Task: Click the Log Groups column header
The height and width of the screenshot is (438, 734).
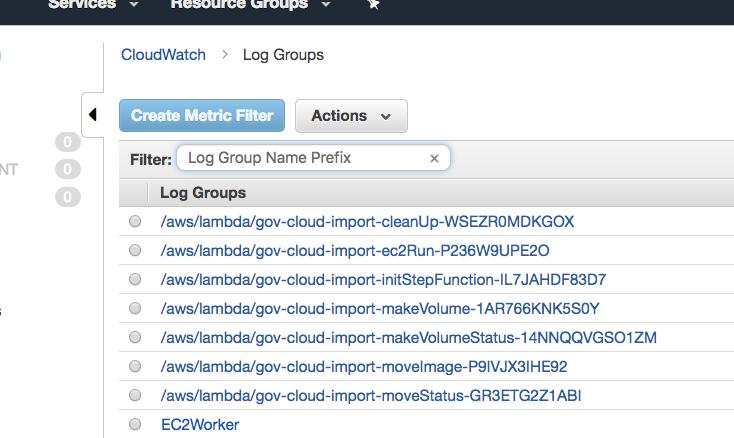Action: 203,193
